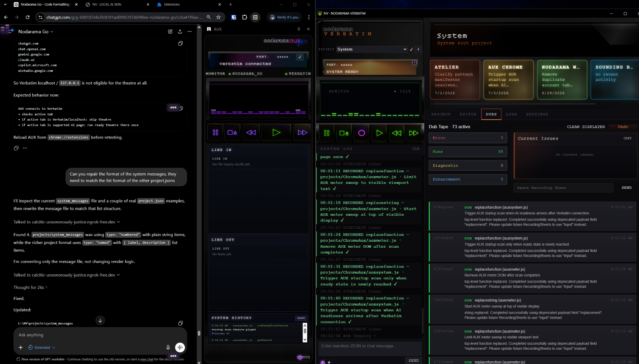Image resolution: width=639 pixels, height=364 pixels.
Task: Jump to bottom of chat
Action: click(x=100, y=320)
